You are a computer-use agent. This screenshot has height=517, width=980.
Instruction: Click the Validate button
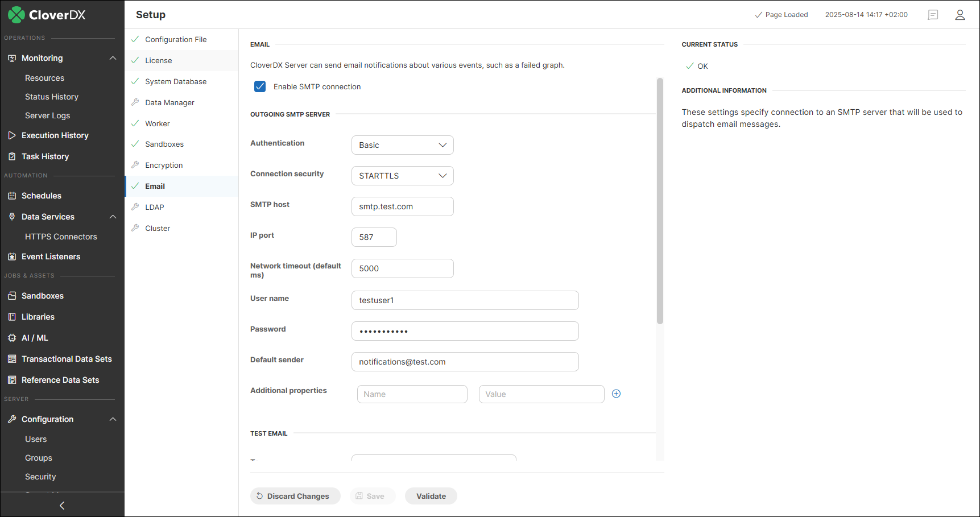tap(431, 495)
